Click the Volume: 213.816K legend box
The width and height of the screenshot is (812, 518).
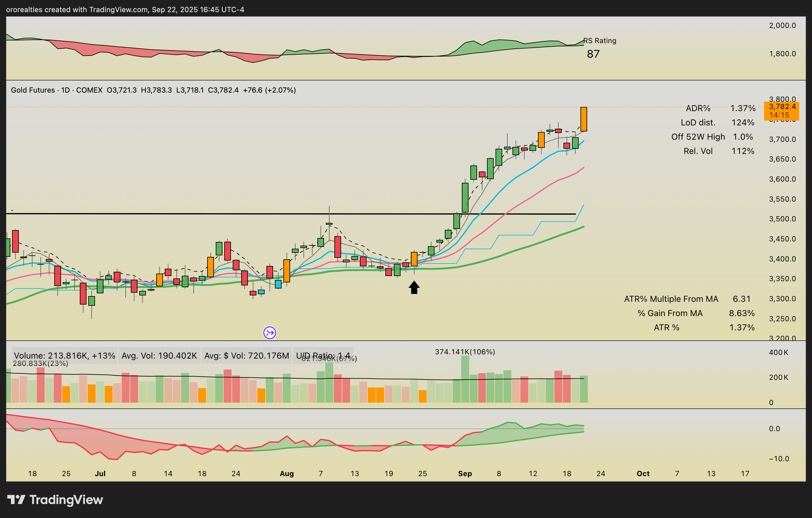pyautogui.click(x=64, y=356)
